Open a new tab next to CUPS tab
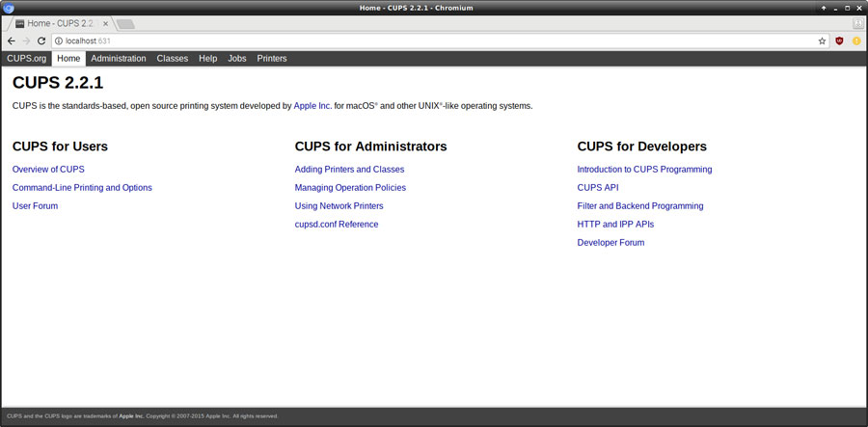This screenshot has height=427, width=868. tap(125, 24)
